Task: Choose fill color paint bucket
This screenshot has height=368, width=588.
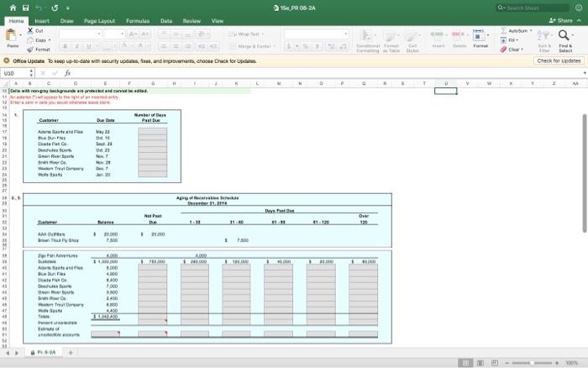Action: [125, 46]
